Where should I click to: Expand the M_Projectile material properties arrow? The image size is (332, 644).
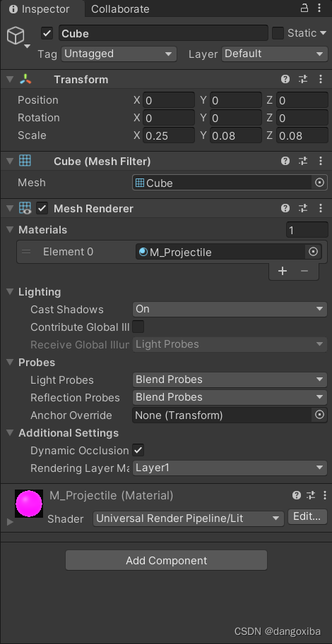(11, 523)
